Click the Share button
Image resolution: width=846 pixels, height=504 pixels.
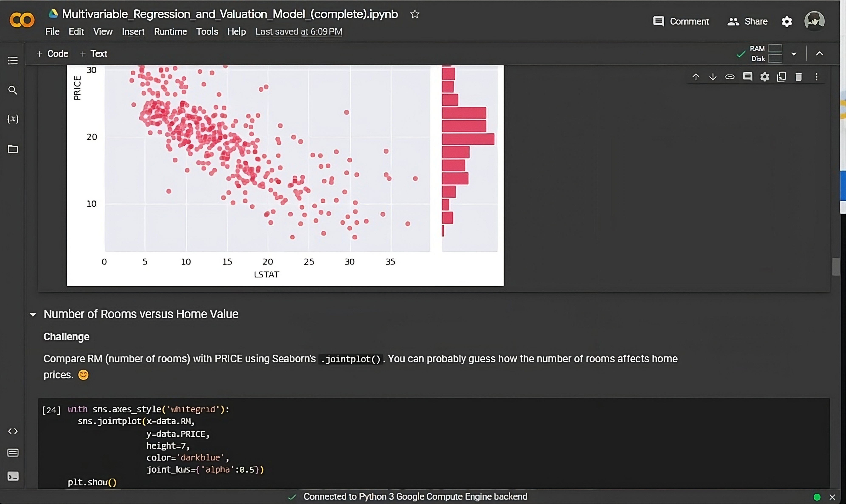tap(747, 21)
